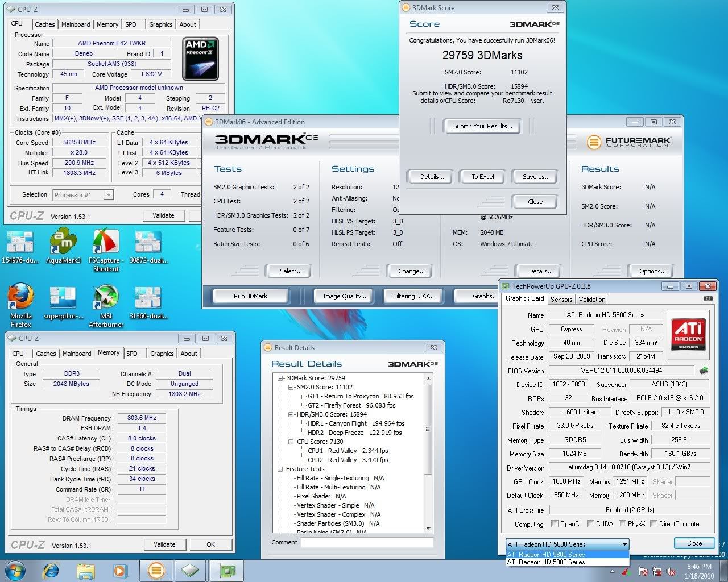This screenshot has height=582, width=728.
Task: Collapse the Feature Tests tree node
Action: click(280, 469)
